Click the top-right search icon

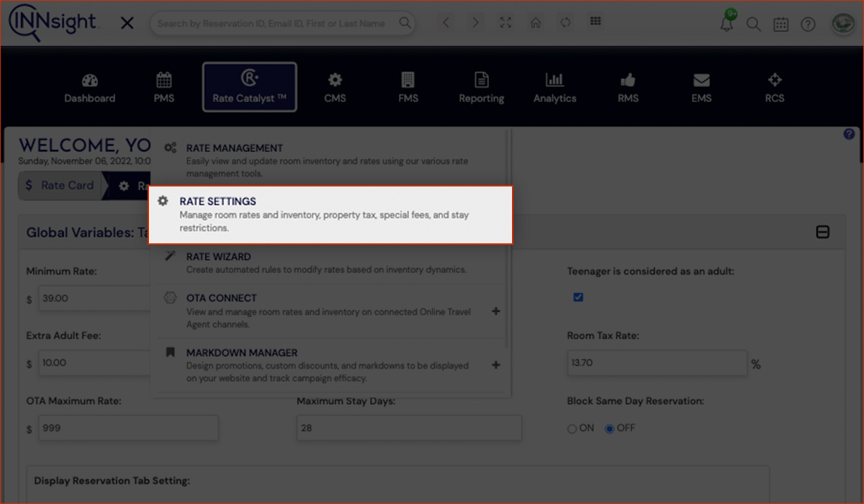tap(753, 24)
